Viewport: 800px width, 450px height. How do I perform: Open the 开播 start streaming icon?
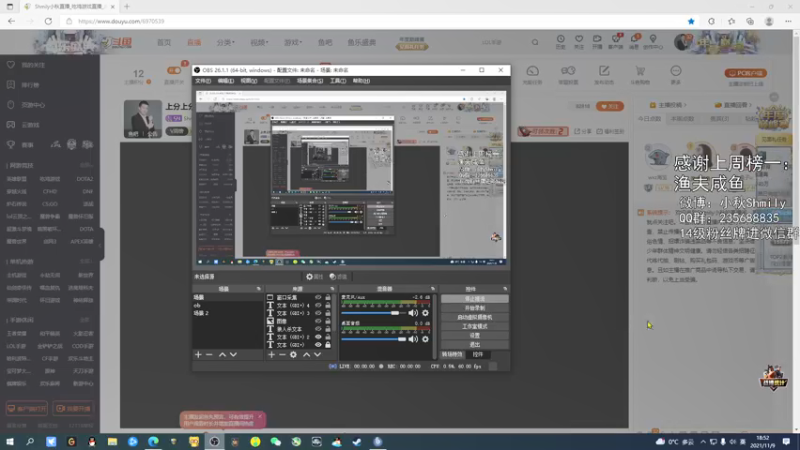tap(597, 42)
